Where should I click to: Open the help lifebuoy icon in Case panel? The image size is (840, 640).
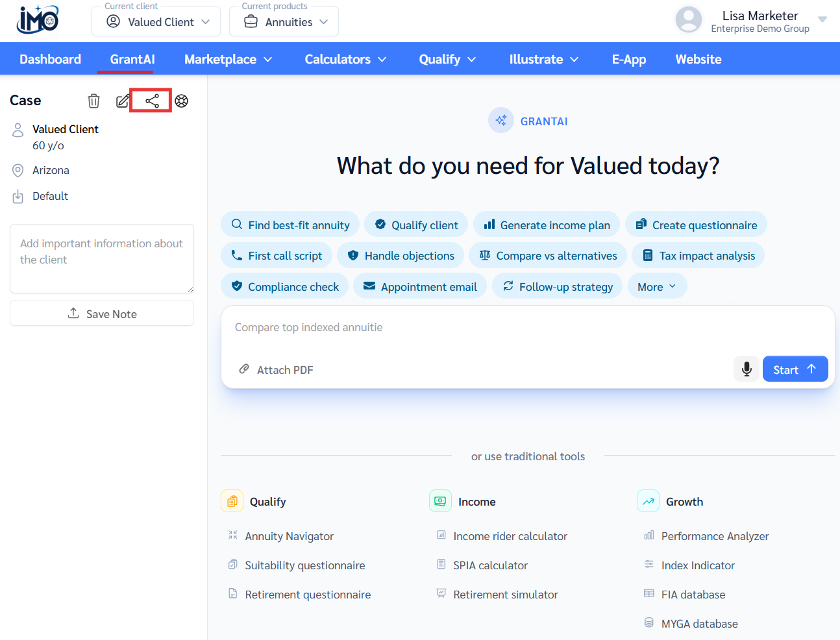(x=182, y=101)
